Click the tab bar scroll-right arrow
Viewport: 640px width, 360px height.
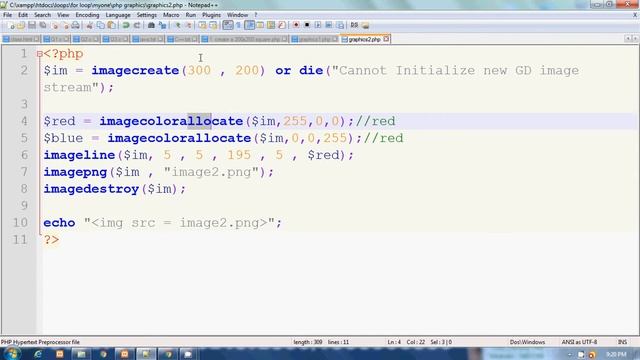pyautogui.click(x=635, y=39)
